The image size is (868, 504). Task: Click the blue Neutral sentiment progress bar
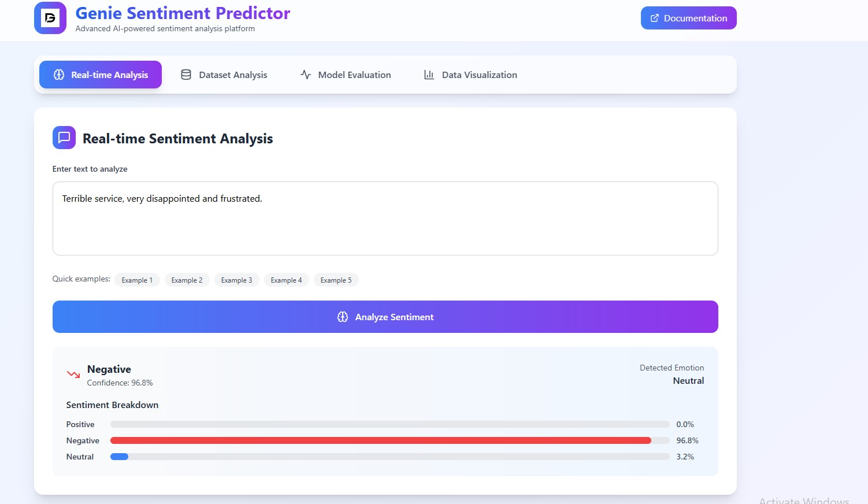[119, 457]
